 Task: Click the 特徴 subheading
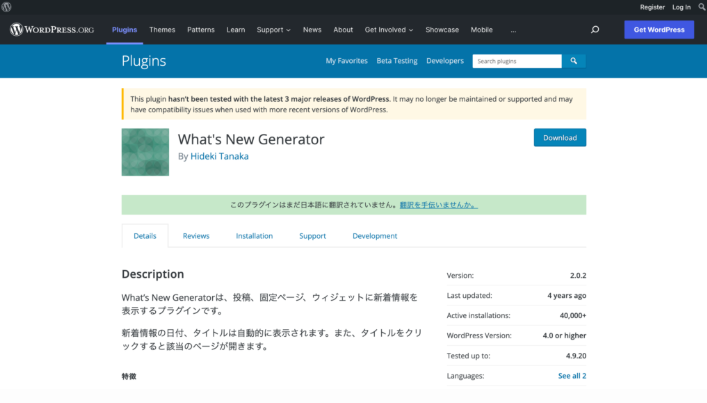[129, 376]
